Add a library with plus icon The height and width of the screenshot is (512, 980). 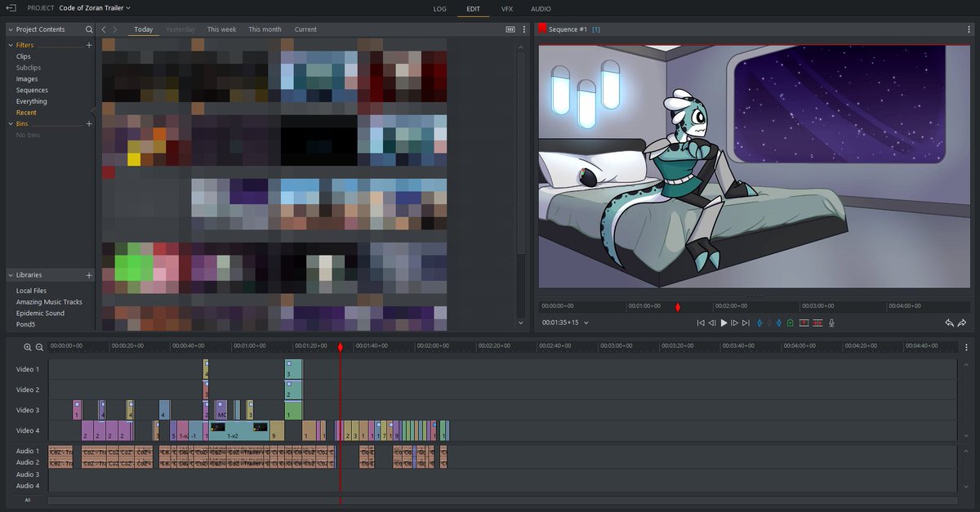89,275
